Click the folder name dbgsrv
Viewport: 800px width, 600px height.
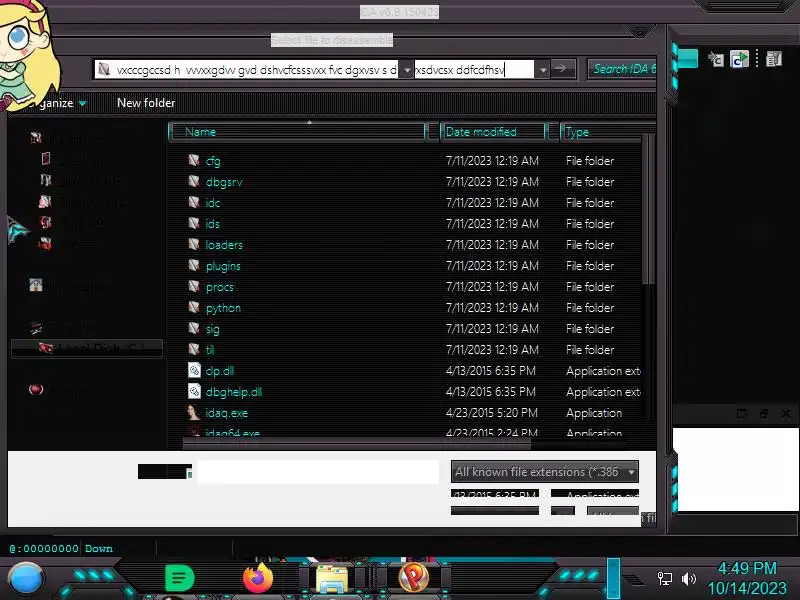224,182
